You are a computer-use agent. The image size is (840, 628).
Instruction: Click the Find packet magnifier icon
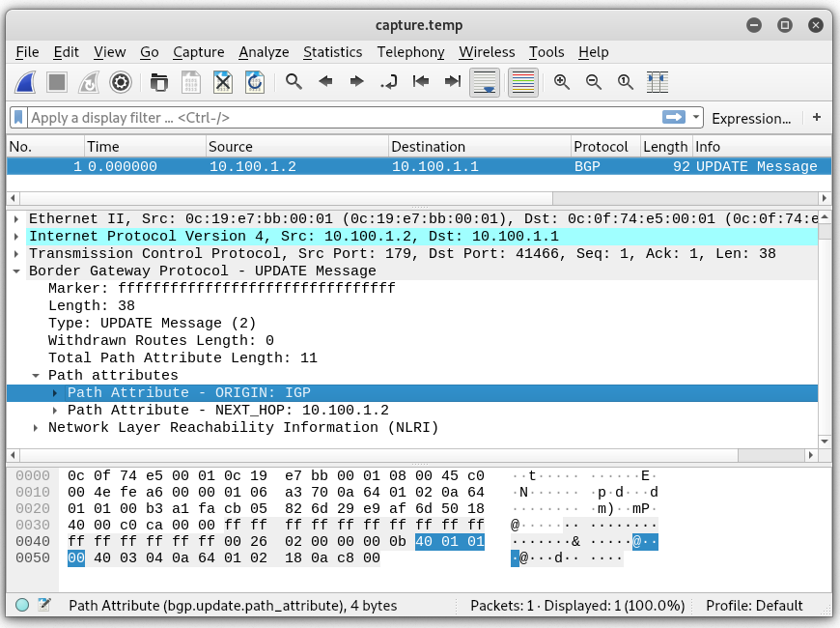tap(294, 82)
